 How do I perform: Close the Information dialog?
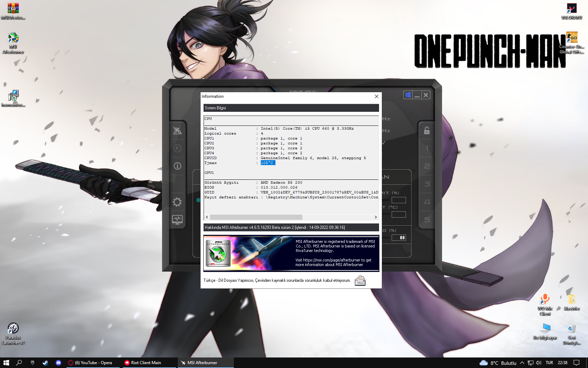point(376,96)
